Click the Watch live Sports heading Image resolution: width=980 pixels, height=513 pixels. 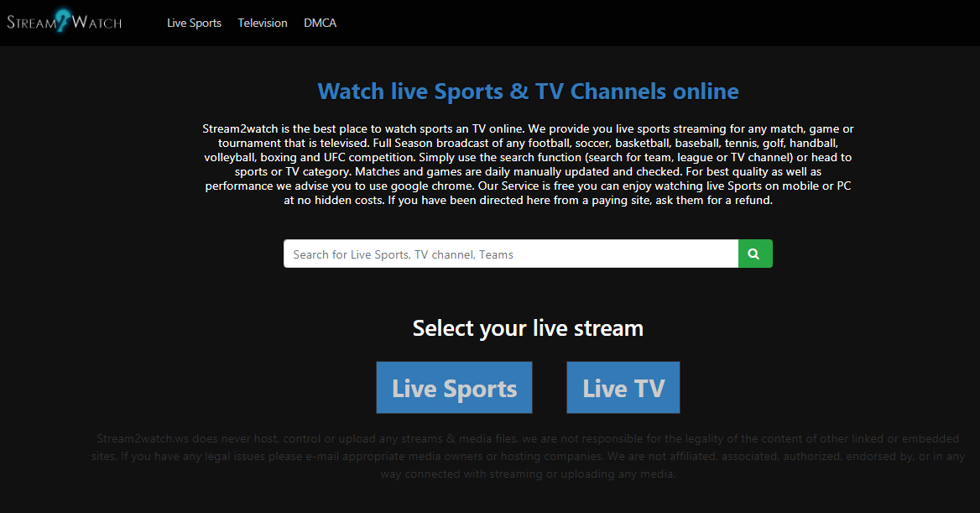(527, 91)
